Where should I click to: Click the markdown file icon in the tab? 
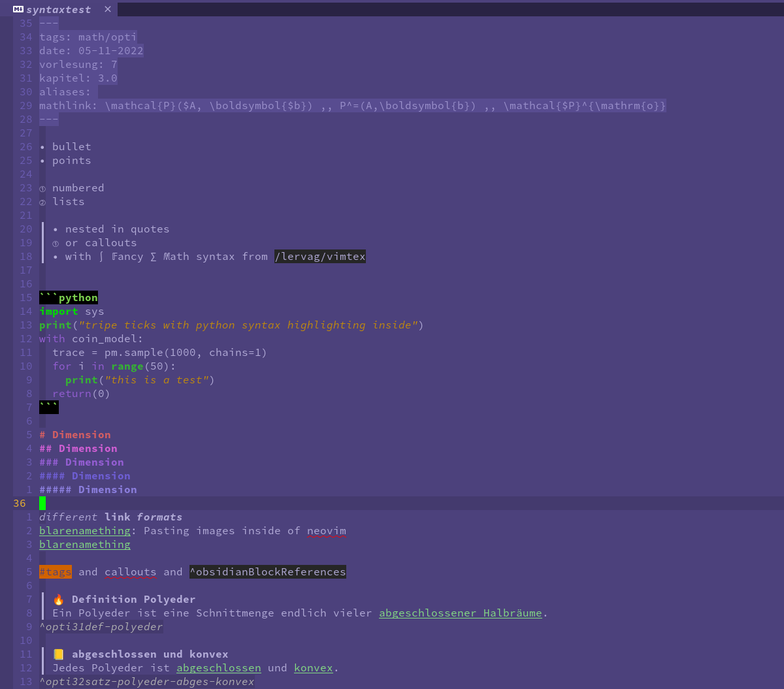coord(18,9)
